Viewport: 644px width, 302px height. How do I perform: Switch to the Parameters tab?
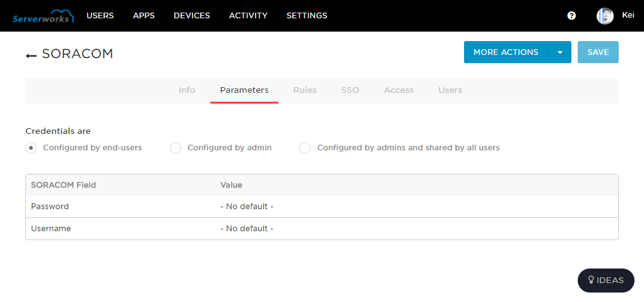tap(244, 90)
